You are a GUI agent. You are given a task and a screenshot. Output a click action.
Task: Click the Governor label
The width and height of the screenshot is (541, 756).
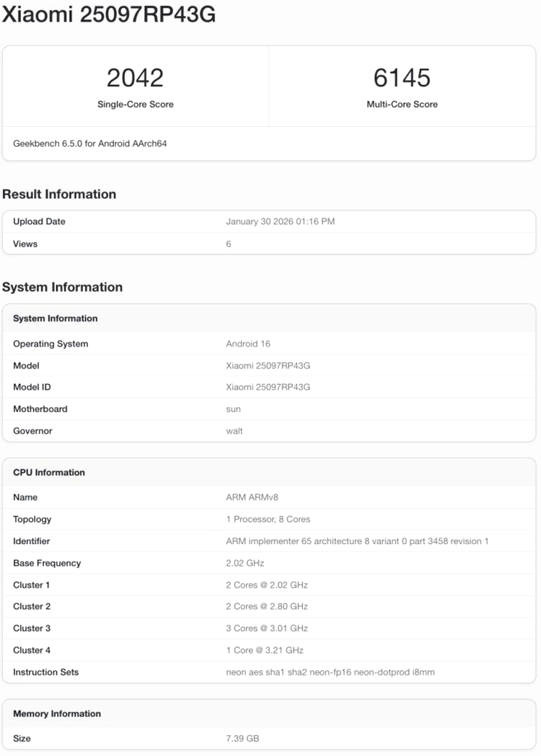(32, 431)
